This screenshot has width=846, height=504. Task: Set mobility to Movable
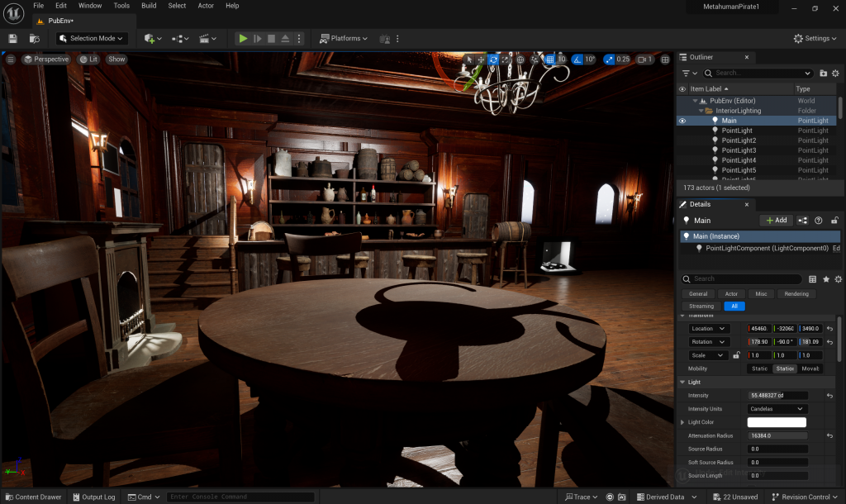[811, 368]
